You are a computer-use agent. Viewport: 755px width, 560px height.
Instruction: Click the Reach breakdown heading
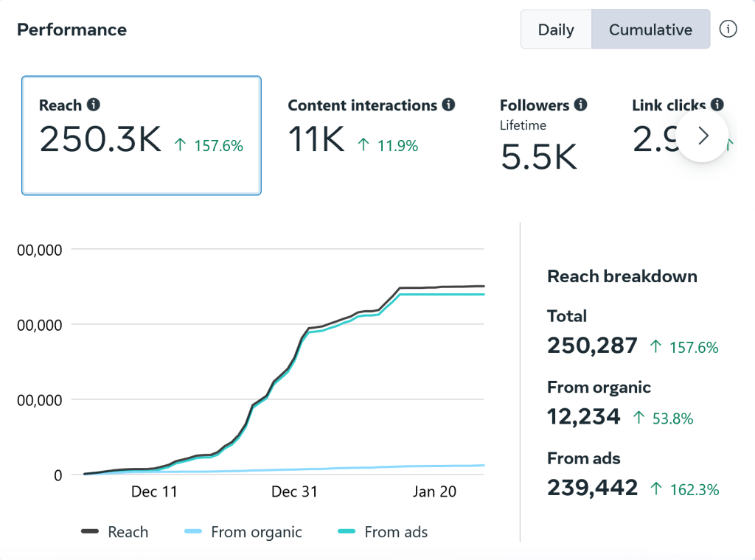(622, 276)
